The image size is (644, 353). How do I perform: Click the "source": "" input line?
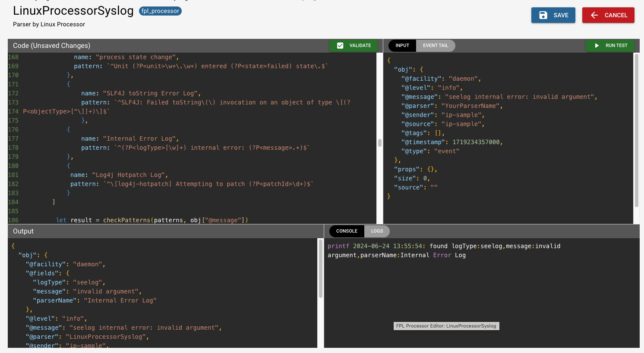coord(416,187)
